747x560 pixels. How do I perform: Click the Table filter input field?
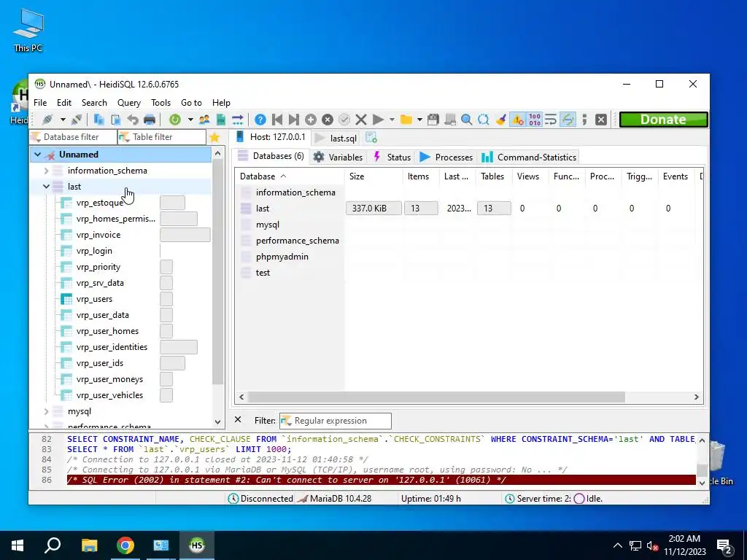tap(162, 137)
